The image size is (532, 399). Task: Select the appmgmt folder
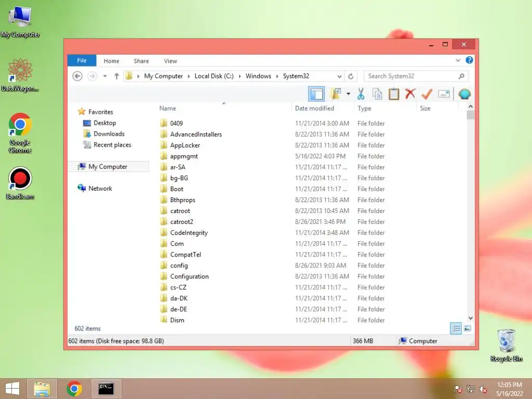coord(184,156)
